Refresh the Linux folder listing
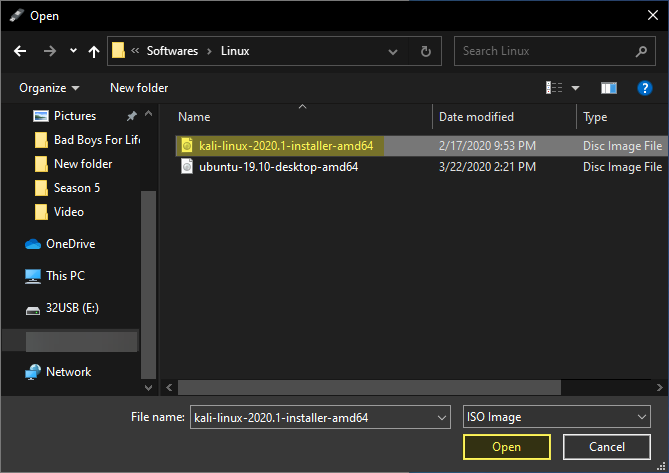The image size is (669, 473). [x=425, y=52]
